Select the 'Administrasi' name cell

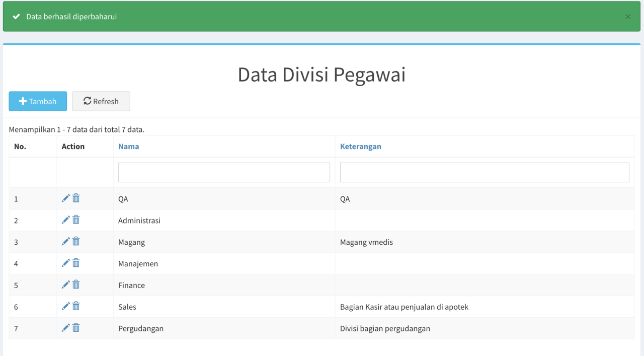(224, 221)
